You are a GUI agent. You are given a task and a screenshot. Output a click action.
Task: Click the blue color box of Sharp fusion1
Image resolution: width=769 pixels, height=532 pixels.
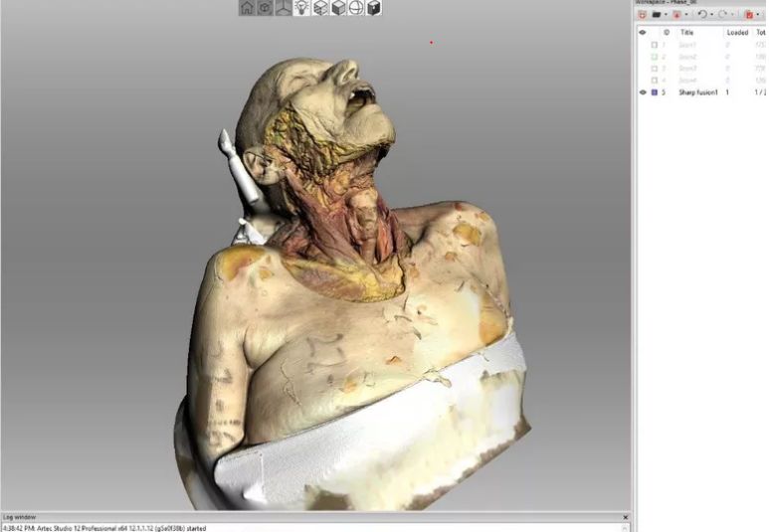coord(655,92)
